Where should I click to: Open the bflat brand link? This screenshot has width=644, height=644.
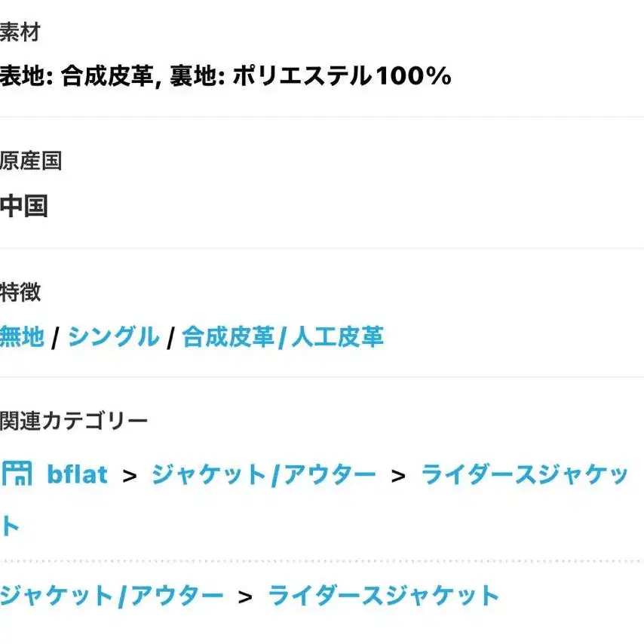[77, 474]
